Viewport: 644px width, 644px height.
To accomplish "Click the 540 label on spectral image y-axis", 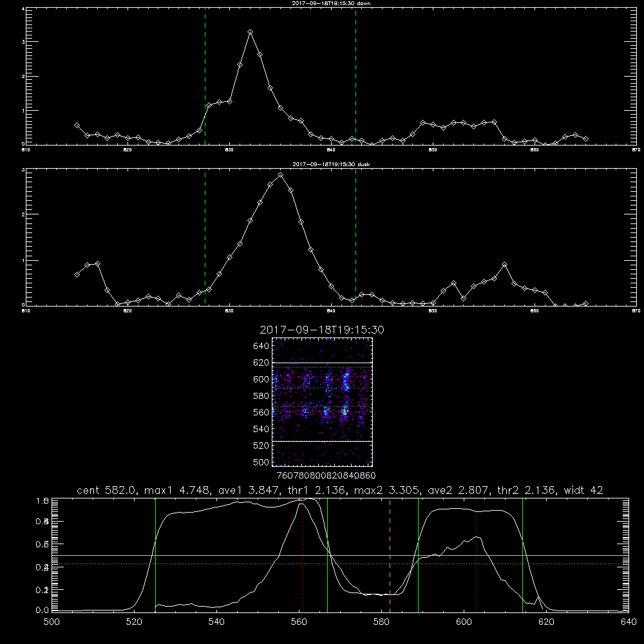I will pos(261,429).
